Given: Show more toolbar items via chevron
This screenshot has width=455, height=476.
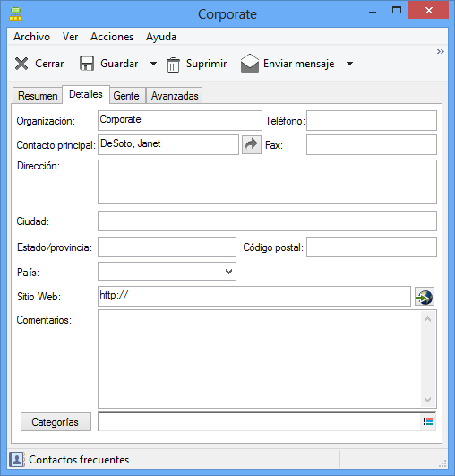Looking at the screenshot, I should (x=441, y=52).
